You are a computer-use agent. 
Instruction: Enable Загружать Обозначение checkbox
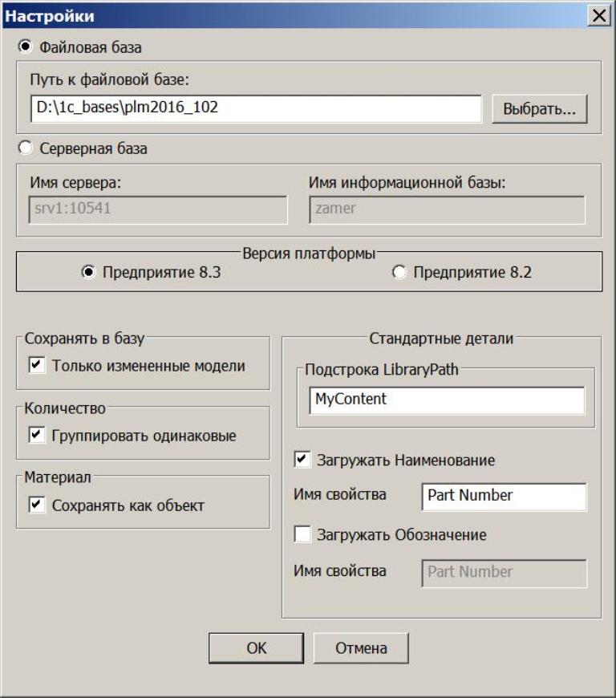302,534
